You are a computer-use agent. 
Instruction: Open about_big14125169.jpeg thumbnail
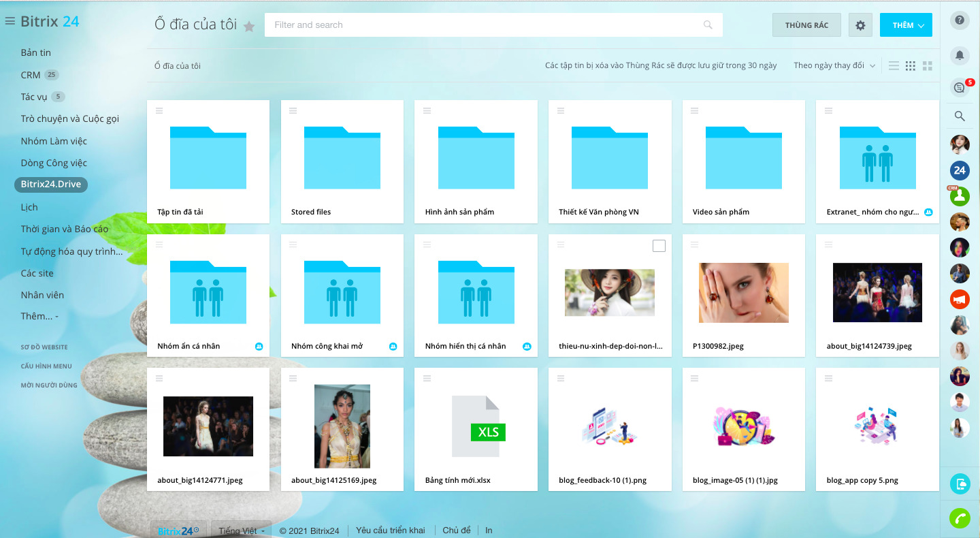pos(342,426)
